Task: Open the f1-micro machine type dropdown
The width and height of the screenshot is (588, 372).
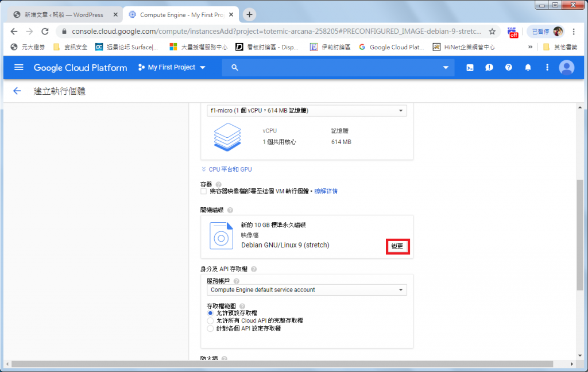Action: pyautogui.click(x=307, y=111)
